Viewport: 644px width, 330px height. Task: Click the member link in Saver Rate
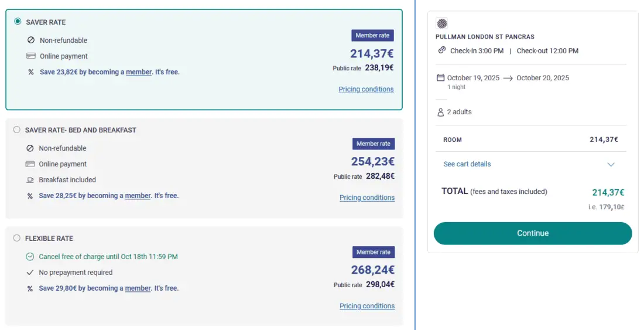coord(139,72)
